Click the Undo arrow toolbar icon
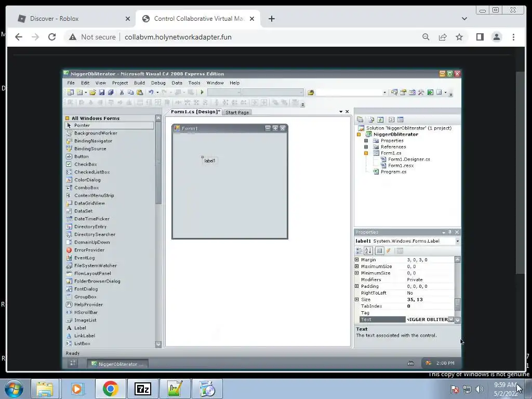The width and height of the screenshot is (532, 399). (x=151, y=92)
